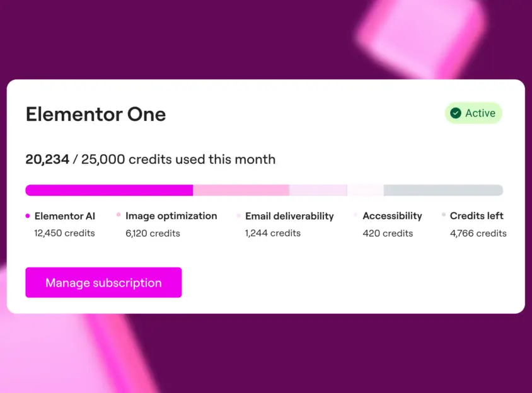Click the Credits left gray legend dot
The image size is (532, 393).
444,215
